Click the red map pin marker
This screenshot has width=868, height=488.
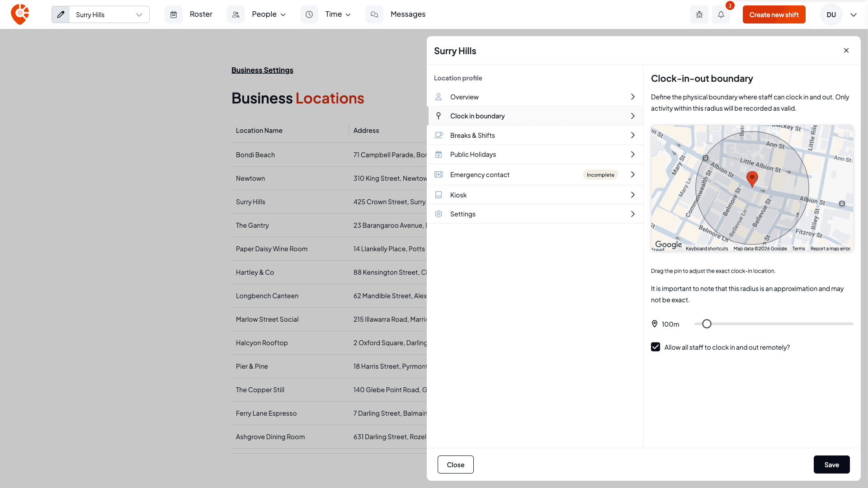pyautogui.click(x=752, y=179)
